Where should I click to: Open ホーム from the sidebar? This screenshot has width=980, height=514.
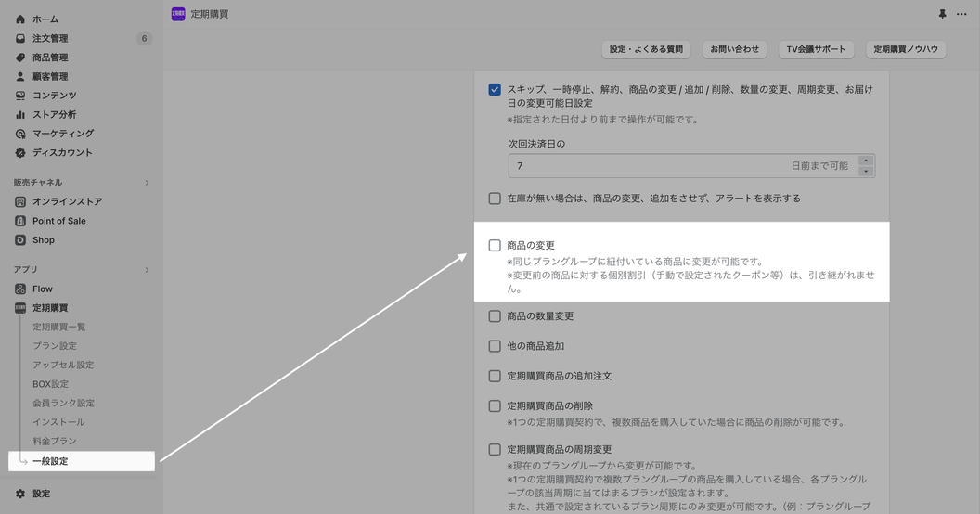45,19
